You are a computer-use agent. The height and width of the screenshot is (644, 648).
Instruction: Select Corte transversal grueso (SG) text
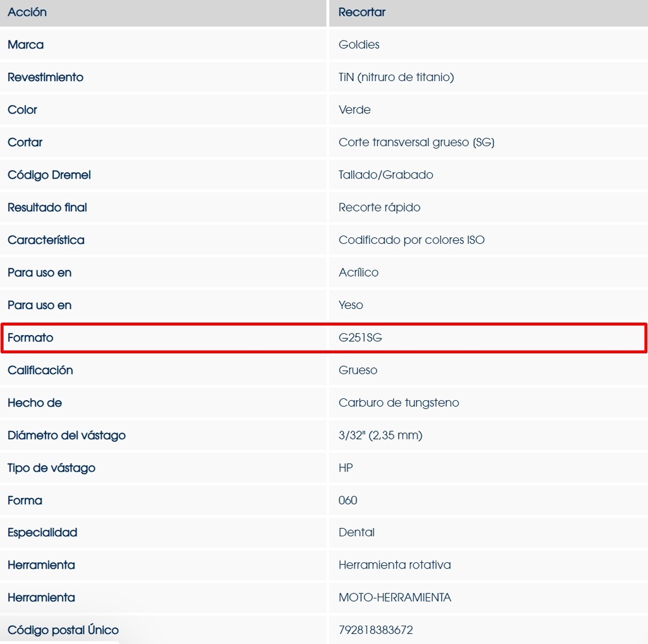click(x=416, y=142)
